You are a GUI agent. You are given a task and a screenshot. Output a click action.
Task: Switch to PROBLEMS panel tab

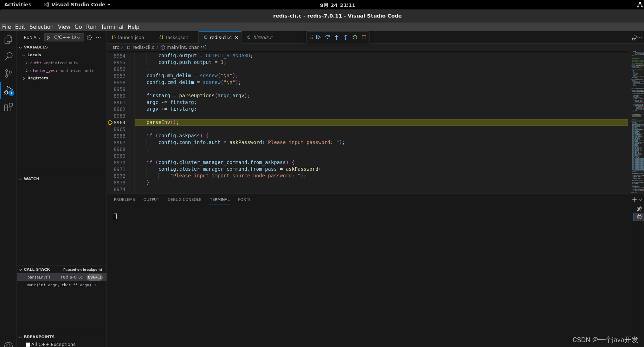click(x=124, y=199)
